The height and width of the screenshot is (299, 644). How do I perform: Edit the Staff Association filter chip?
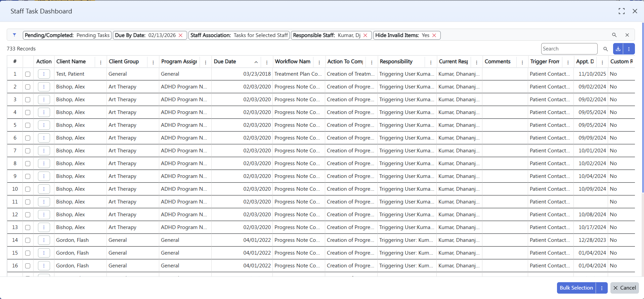(x=239, y=35)
